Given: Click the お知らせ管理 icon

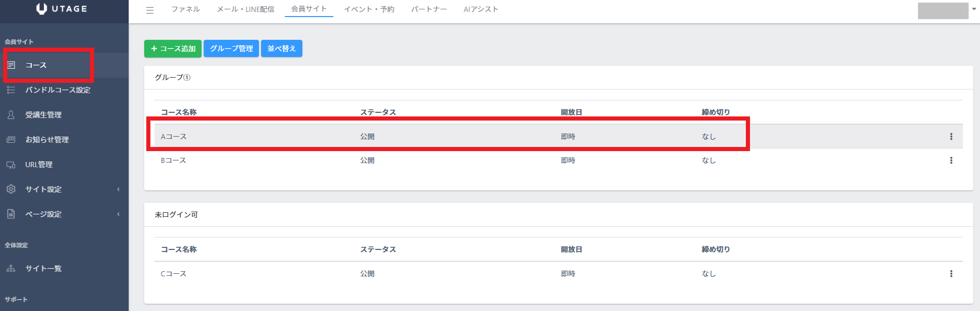Looking at the screenshot, I should [11, 140].
